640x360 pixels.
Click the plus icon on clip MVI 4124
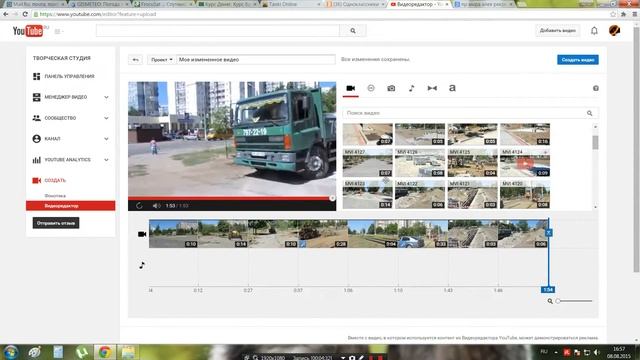coord(545,152)
